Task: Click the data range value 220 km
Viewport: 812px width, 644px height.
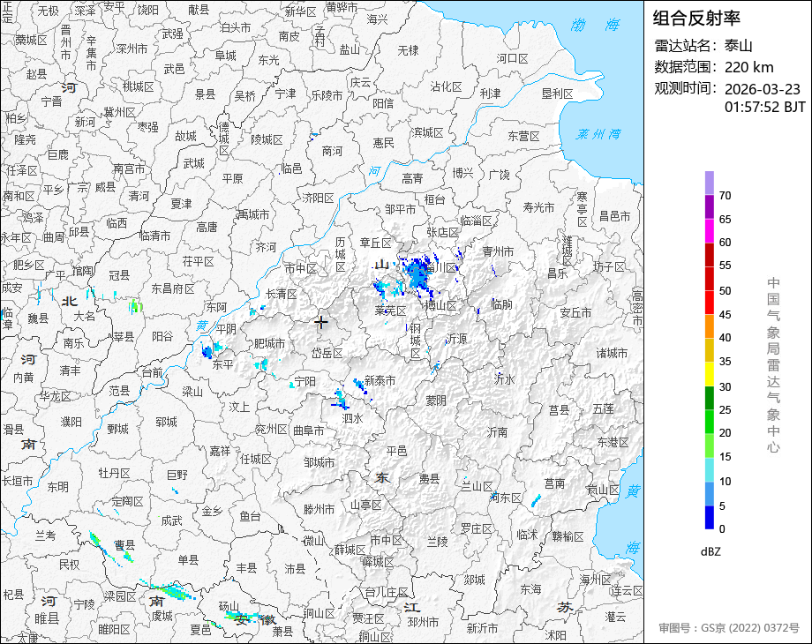Action: click(x=748, y=67)
